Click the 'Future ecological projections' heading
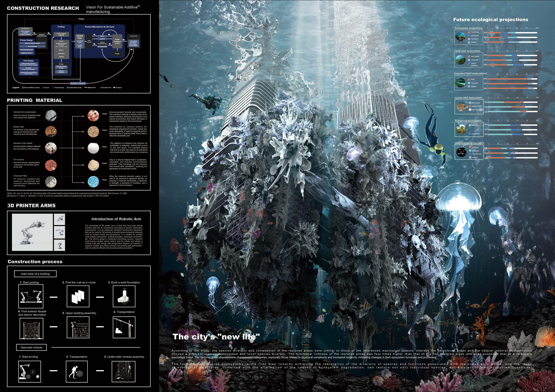The image size is (555, 392). click(x=490, y=20)
